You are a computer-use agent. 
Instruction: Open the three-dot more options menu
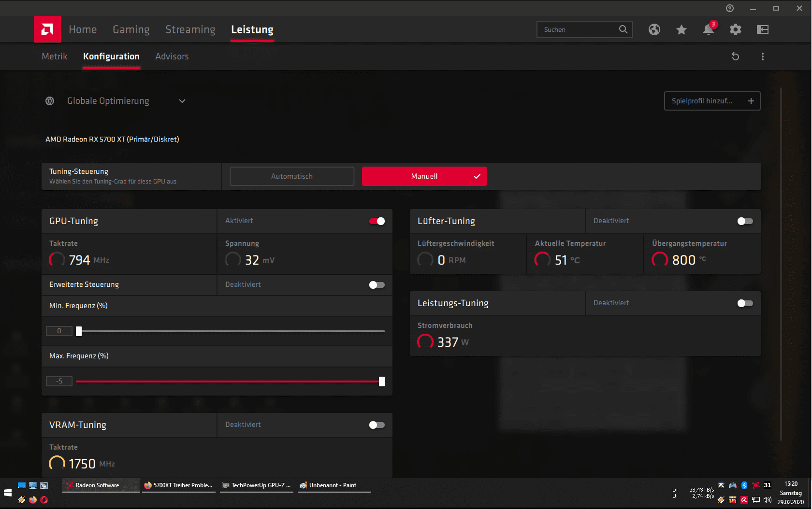[x=763, y=57]
